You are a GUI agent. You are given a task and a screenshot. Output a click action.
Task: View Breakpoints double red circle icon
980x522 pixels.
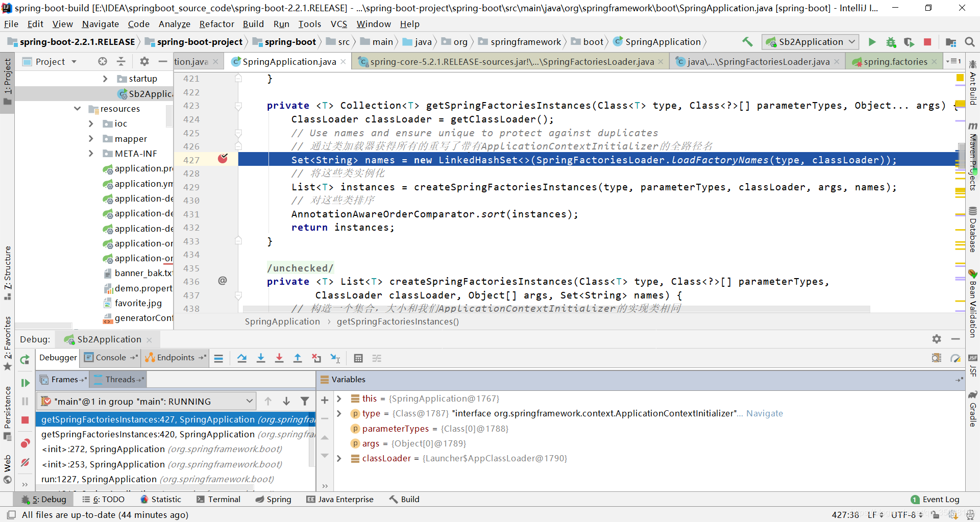[24, 443]
